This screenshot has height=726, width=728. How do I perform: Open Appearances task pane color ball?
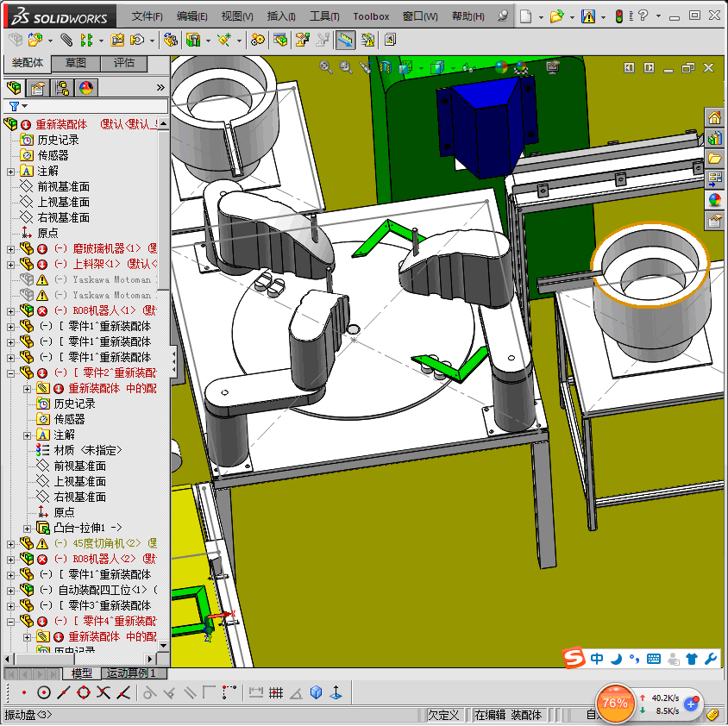(x=714, y=200)
